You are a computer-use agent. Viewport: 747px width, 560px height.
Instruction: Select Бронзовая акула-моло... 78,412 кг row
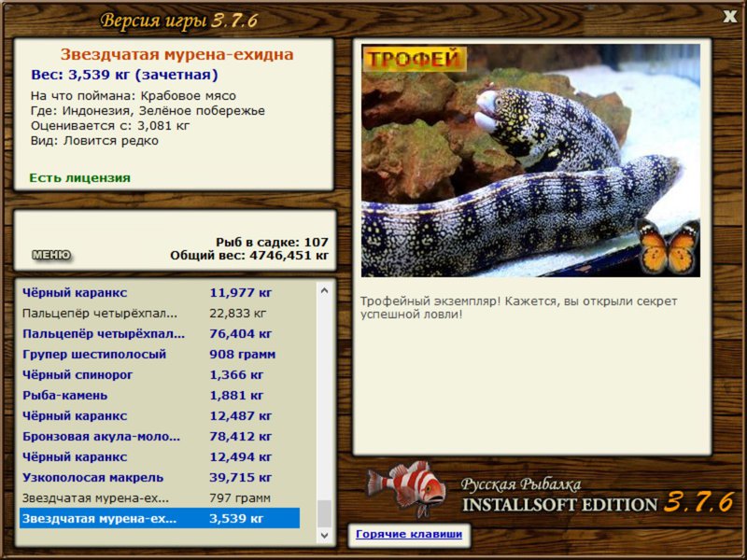[x=160, y=436]
